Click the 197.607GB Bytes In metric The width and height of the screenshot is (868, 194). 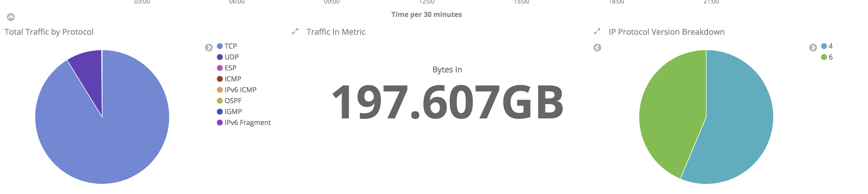[447, 102]
